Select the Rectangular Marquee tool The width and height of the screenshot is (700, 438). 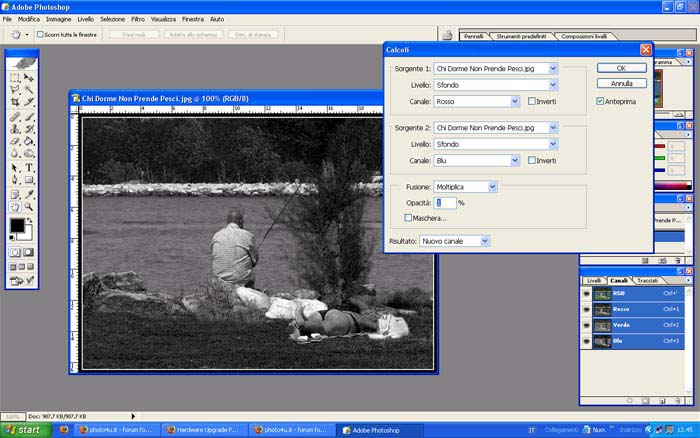coord(15,77)
